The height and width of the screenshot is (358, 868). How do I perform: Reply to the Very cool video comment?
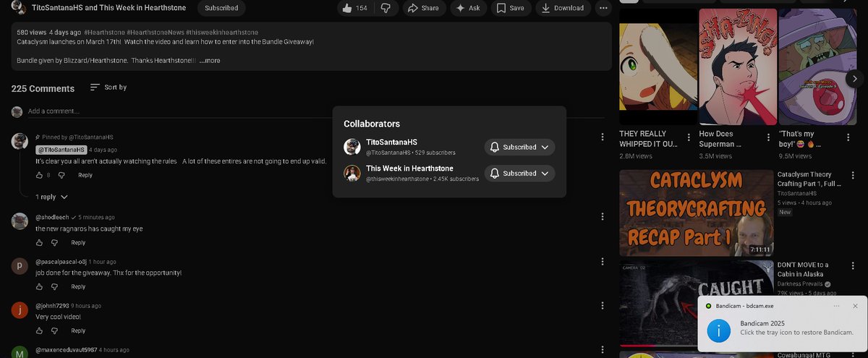pos(78,331)
